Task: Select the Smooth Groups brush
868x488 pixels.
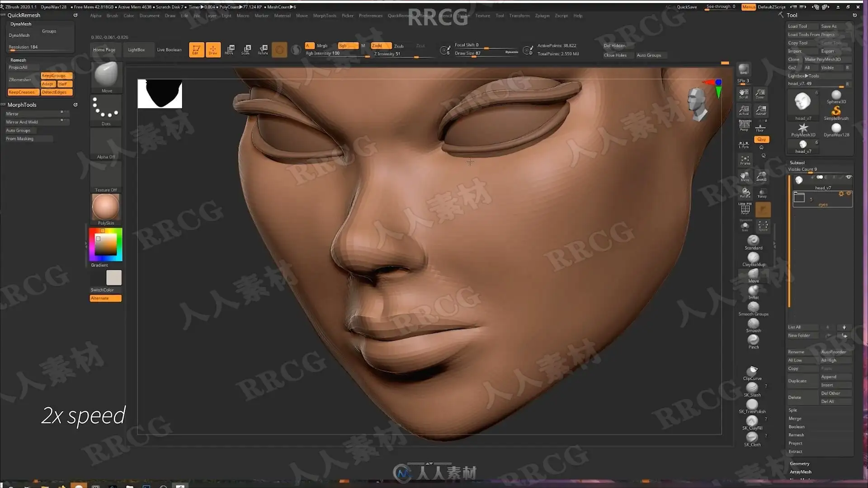Action: point(753,309)
